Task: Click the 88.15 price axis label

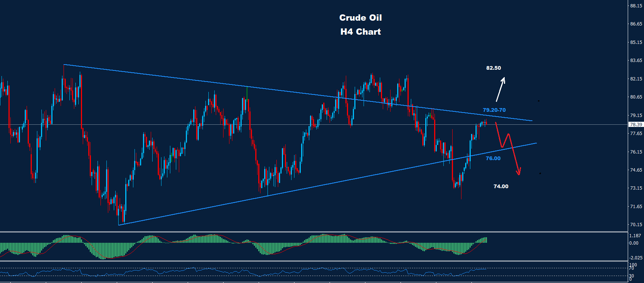Action: (x=636, y=6)
